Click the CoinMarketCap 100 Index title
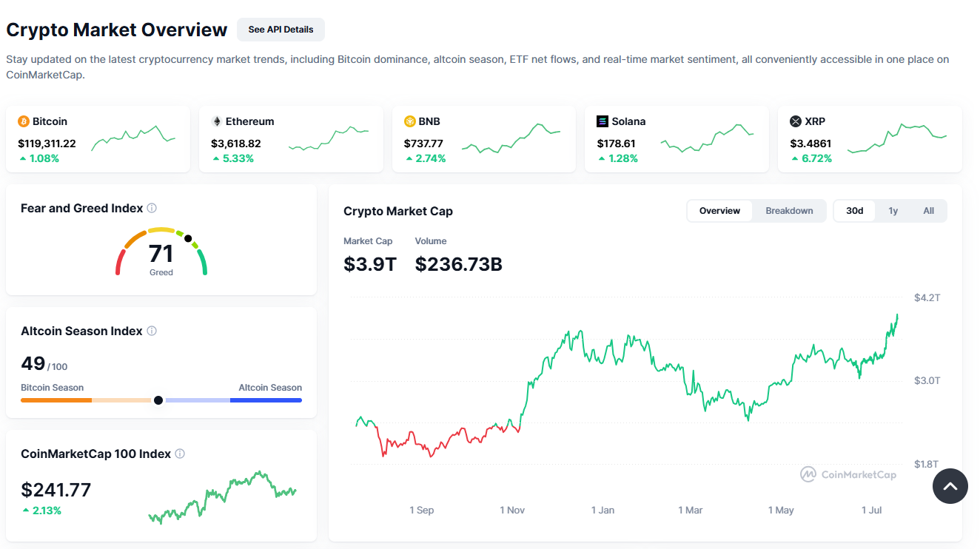 (96, 454)
